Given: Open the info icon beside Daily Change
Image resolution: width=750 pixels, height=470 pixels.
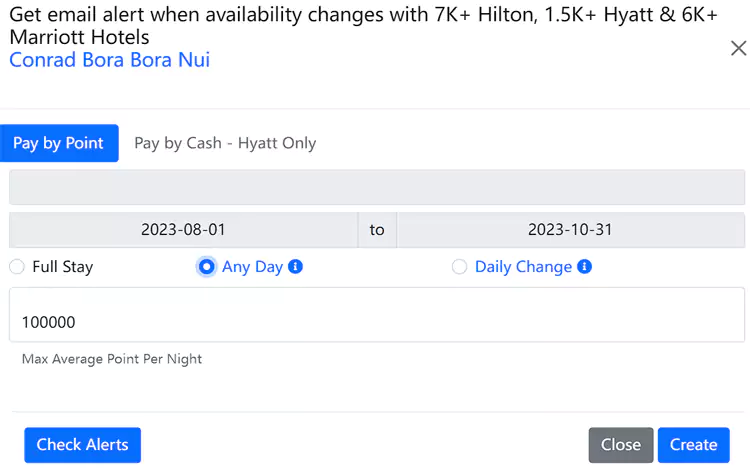Looking at the screenshot, I should click(x=584, y=266).
